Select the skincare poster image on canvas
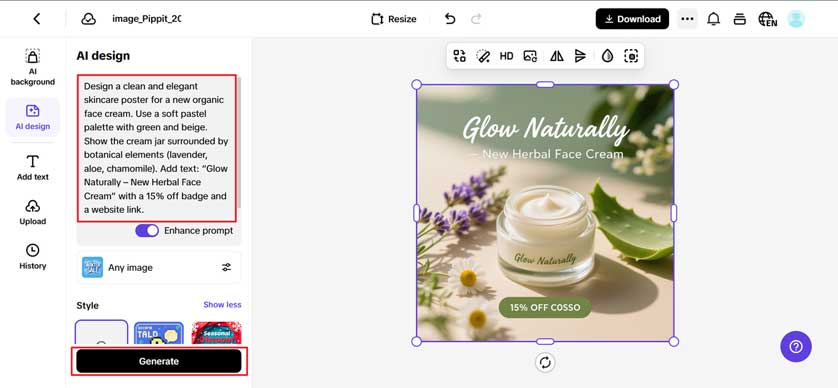Image resolution: width=838 pixels, height=388 pixels. 545,213
